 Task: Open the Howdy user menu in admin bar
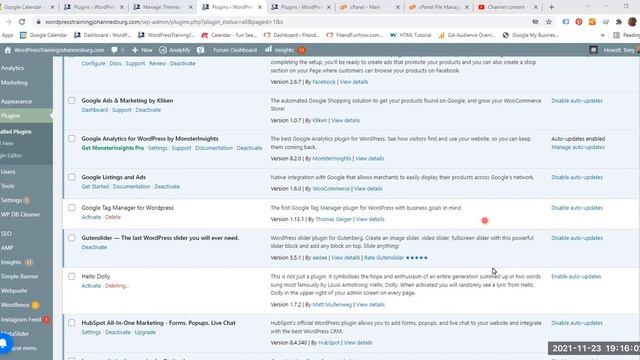[620, 50]
